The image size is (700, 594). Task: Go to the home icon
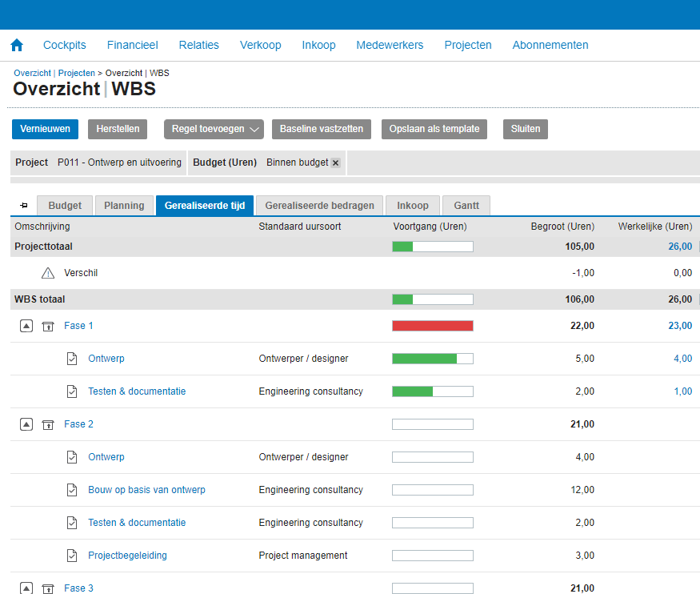(x=17, y=45)
